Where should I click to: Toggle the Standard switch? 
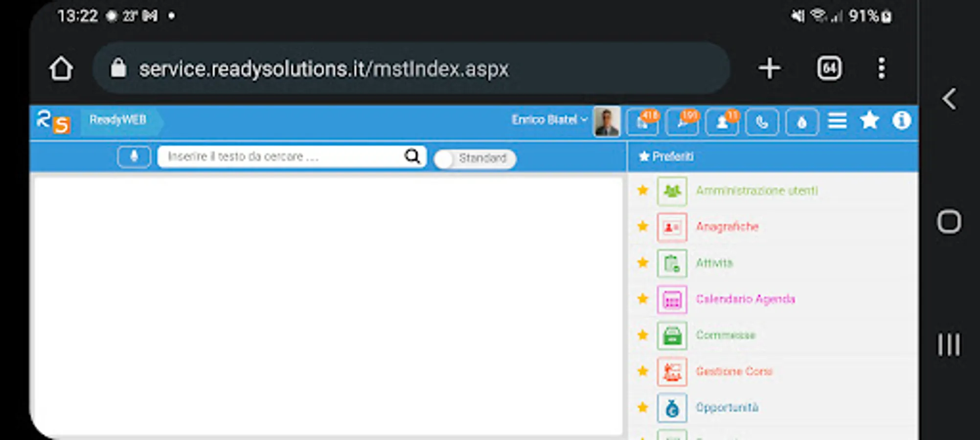click(475, 159)
